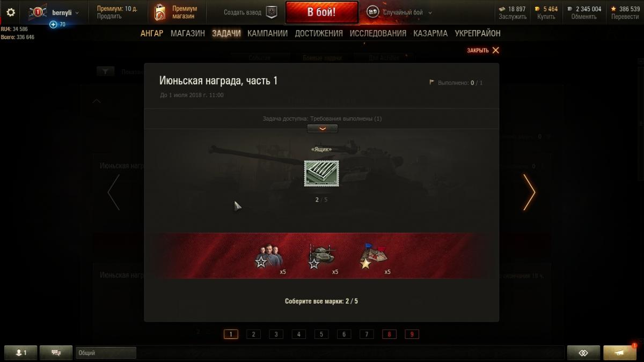Viewport: 644px width, 362px height.
Task: Click the «Ящик» stamp image
Action: (x=321, y=174)
